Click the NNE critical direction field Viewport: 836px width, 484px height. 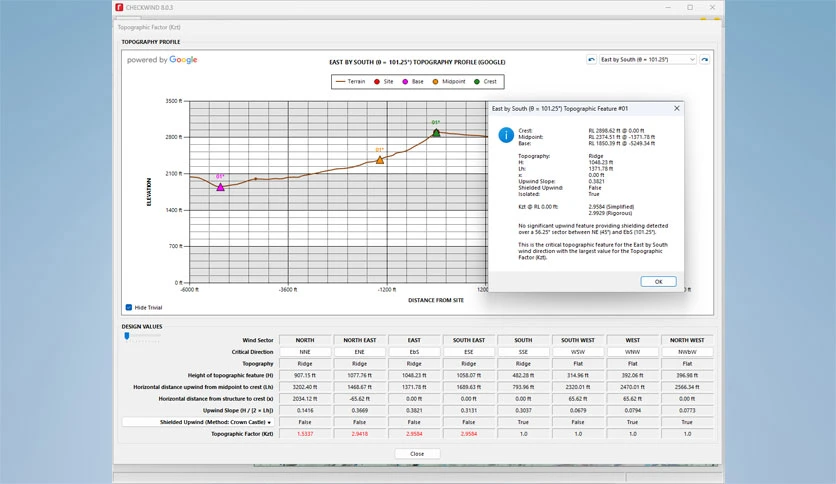(305, 352)
